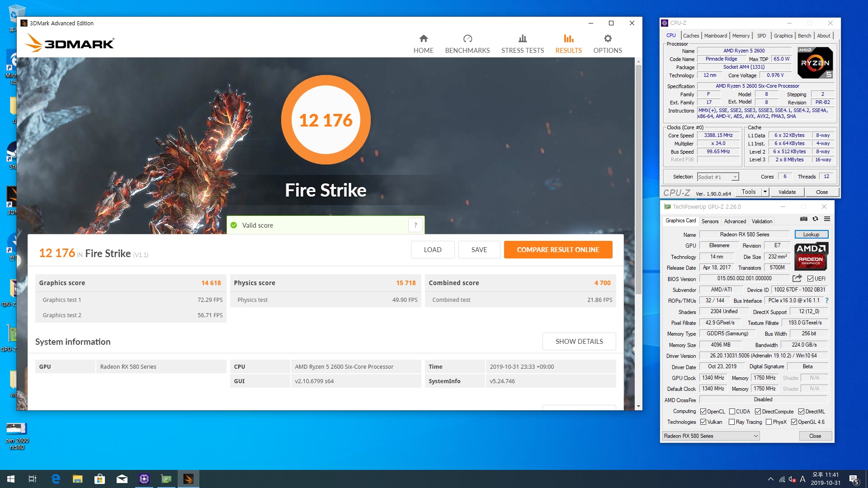Open the BENCHMARKS section

click(467, 44)
